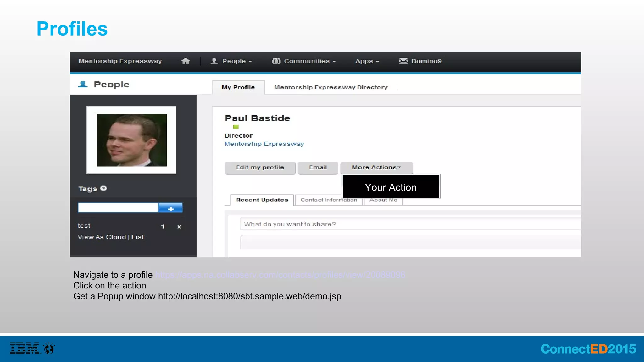Click Paul Bastide's profile photo
The image size is (644, 362).
(x=131, y=140)
